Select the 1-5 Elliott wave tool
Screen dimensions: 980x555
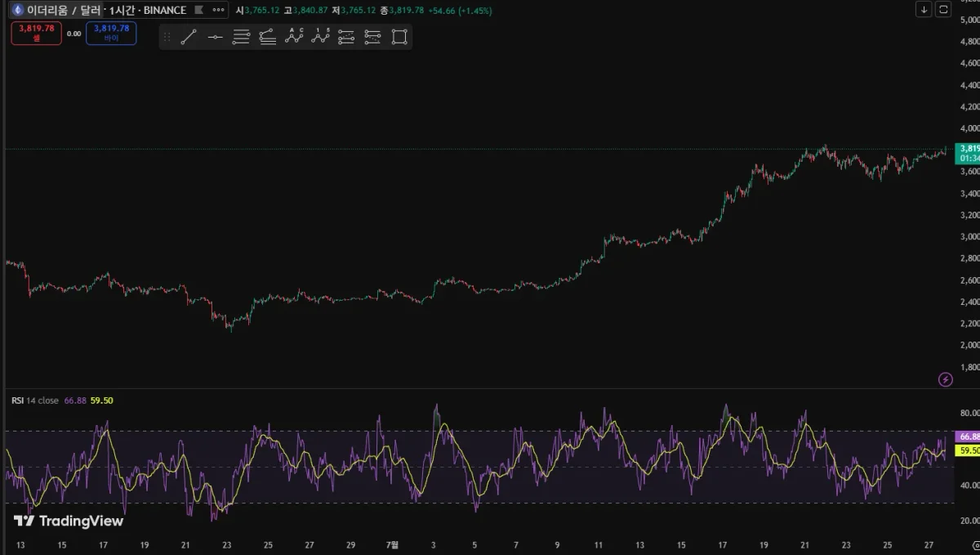320,37
